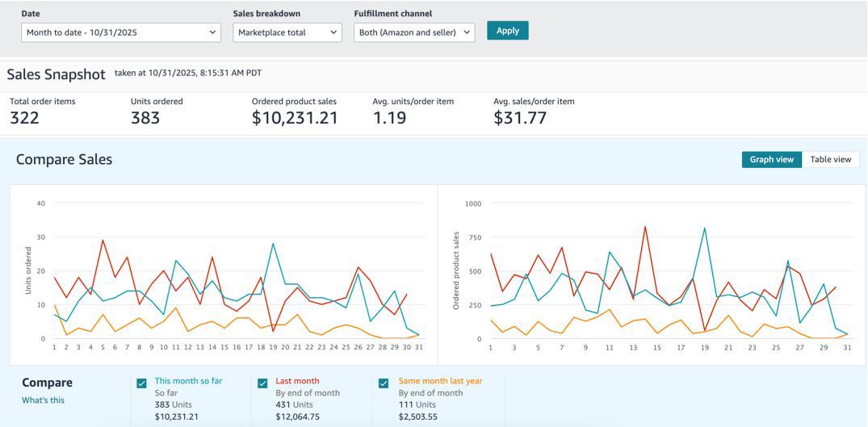Click the red peak at day 14 in product sales chart
Viewport: 868px width, 427px height.
tap(645, 227)
